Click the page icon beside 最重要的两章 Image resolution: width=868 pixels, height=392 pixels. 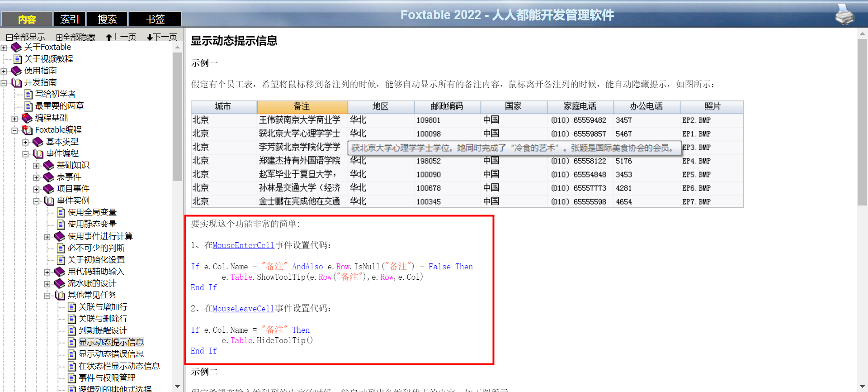(x=28, y=106)
